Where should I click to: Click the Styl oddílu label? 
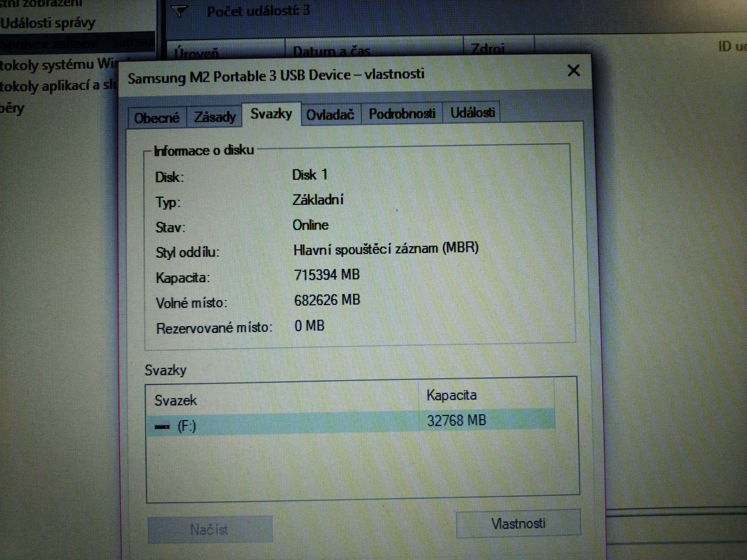pyautogui.click(x=188, y=252)
